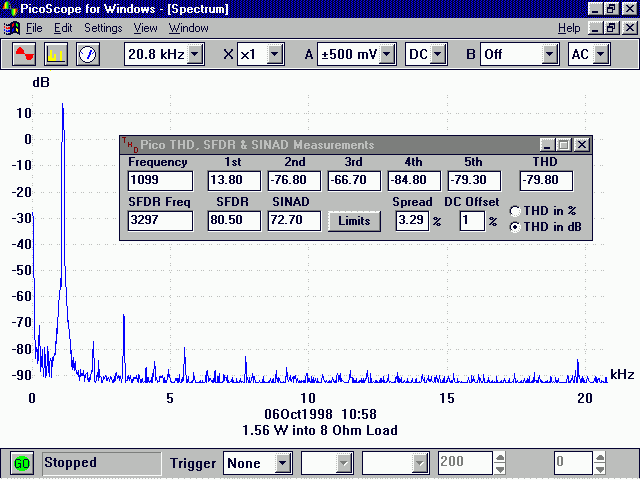Expand the second disabled trigger dropdown beside 200
The width and height of the screenshot is (640, 480).
point(420,463)
